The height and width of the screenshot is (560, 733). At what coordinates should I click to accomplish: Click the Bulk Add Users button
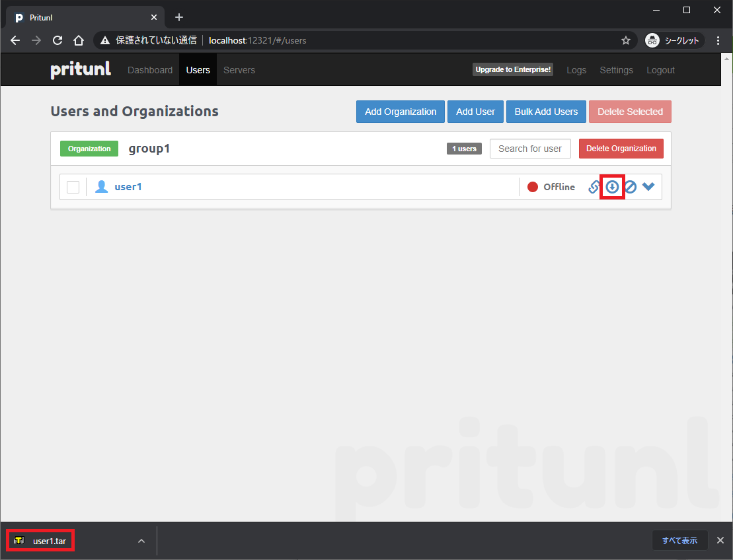pos(546,112)
